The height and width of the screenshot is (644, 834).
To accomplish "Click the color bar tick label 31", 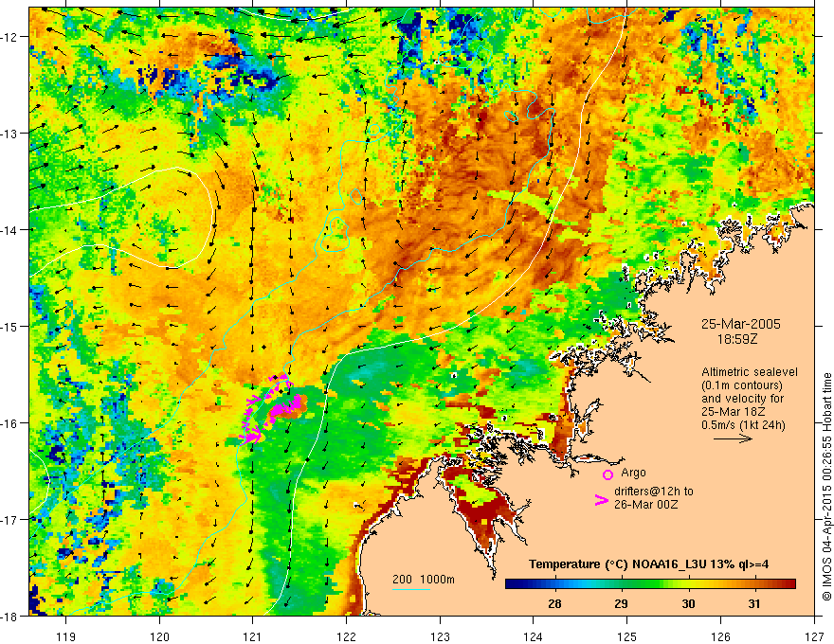I will (754, 603).
